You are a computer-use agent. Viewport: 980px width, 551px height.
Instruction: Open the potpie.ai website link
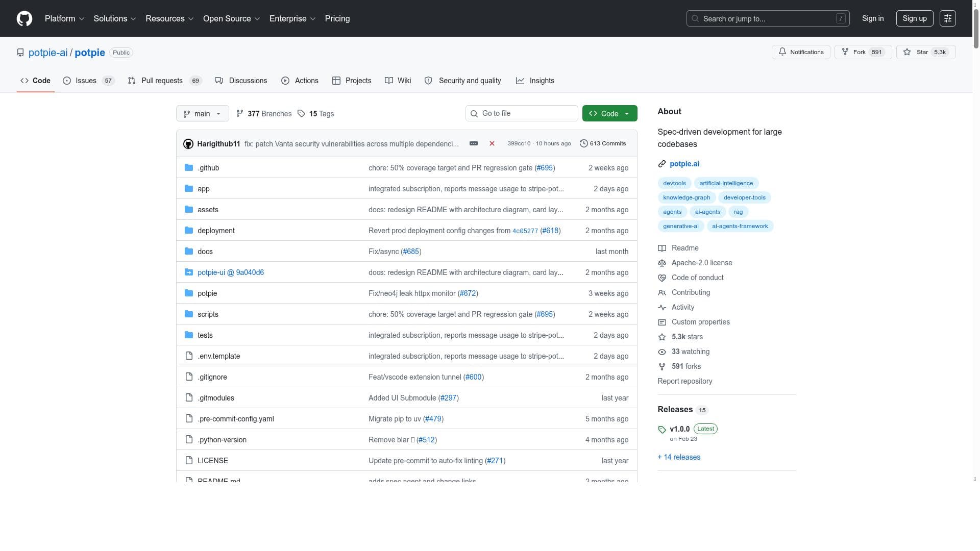(684, 164)
